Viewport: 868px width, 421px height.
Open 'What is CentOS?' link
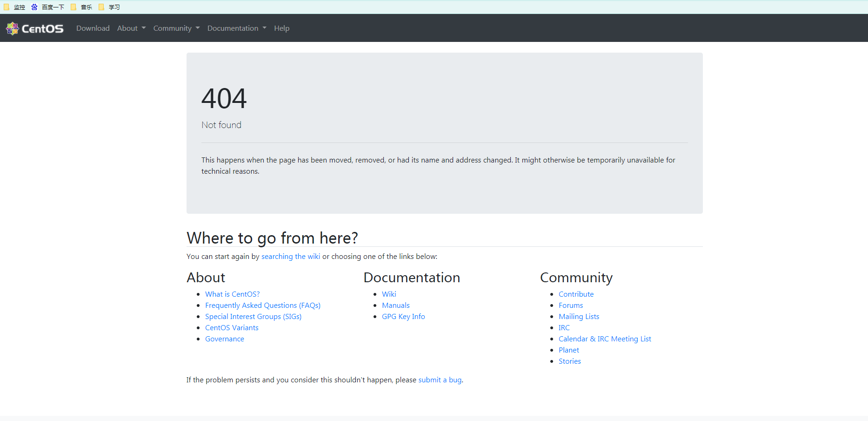point(233,294)
